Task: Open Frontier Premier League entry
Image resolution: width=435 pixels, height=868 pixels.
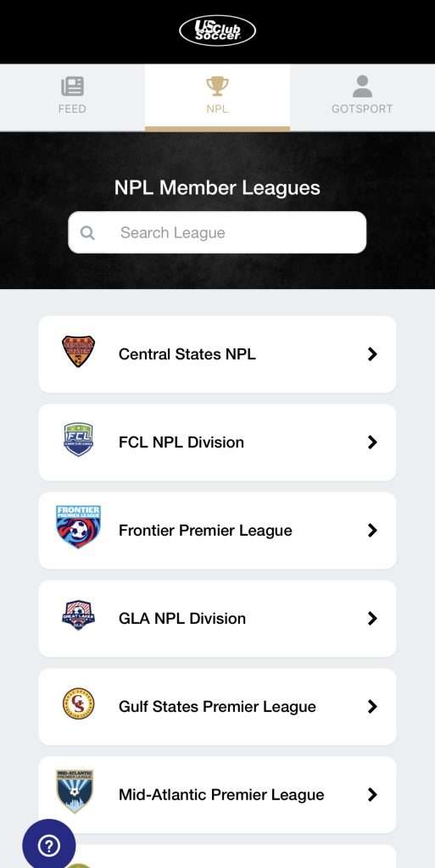Action: (x=217, y=531)
